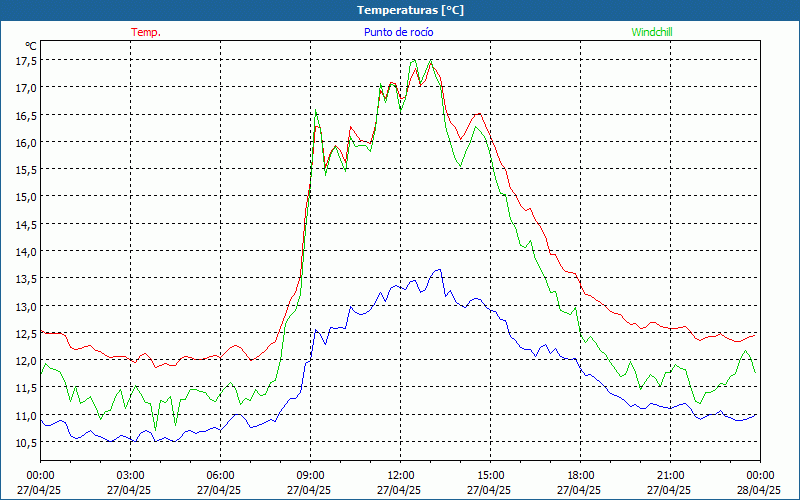
Task: Click the Temp. legend label
Action: 146,32
